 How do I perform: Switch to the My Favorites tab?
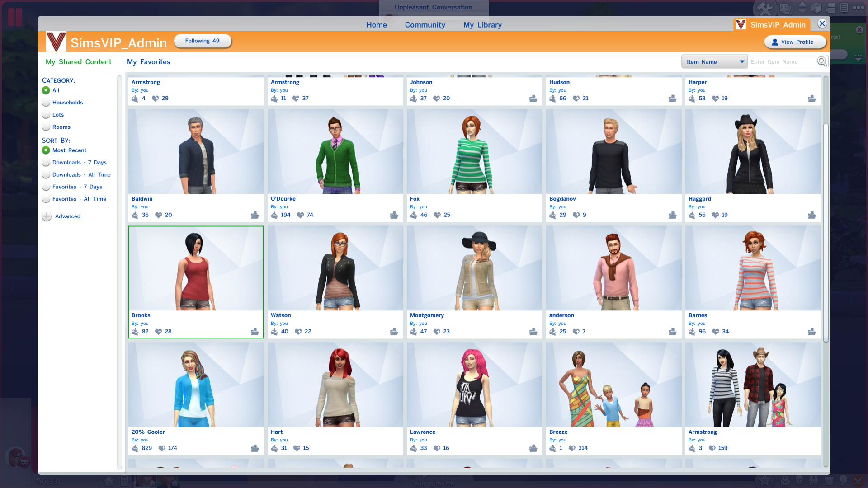coord(148,61)
